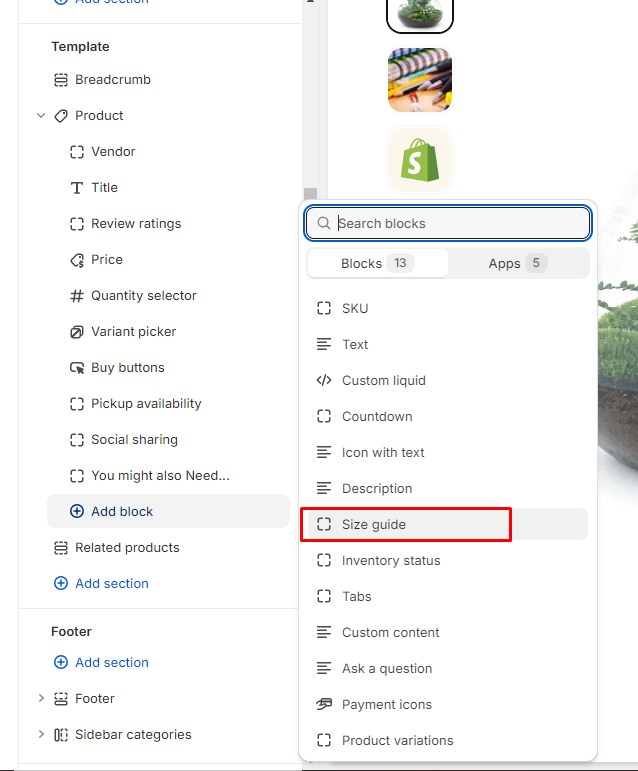Viewport: 638px width, 771px height.
Task: Click the Custom liquid code icon
Action: click(323, 380)
